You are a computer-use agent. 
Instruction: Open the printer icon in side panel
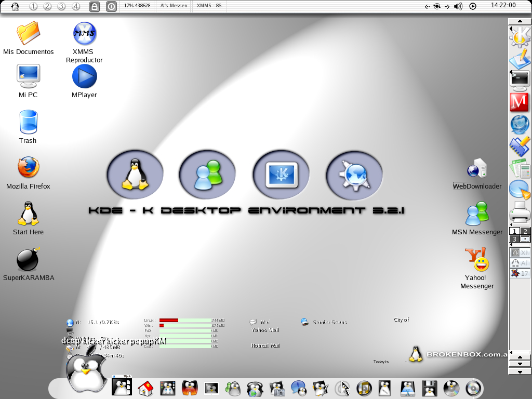click(x=520, y=212)
